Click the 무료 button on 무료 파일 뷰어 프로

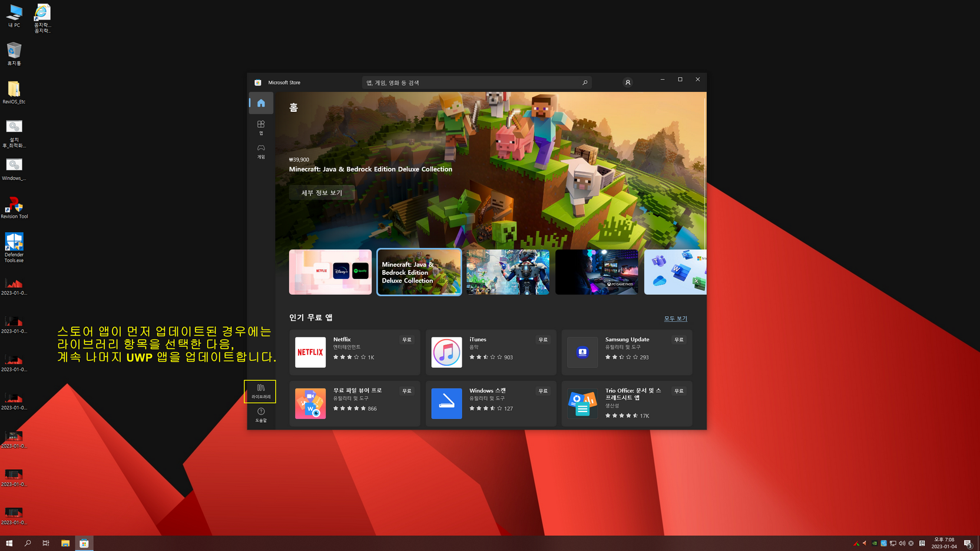[x=407, y=391]
